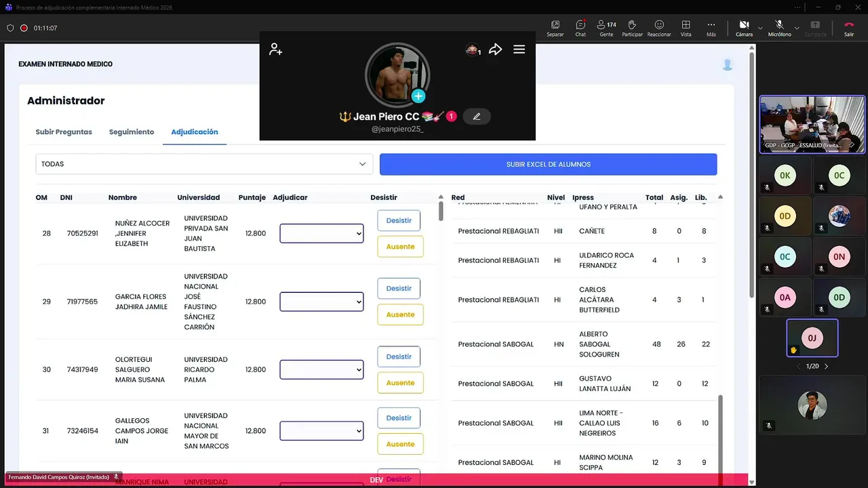The image size is (868, 488).
Task: Click the Nivel column header
Action: coord(556,197)
